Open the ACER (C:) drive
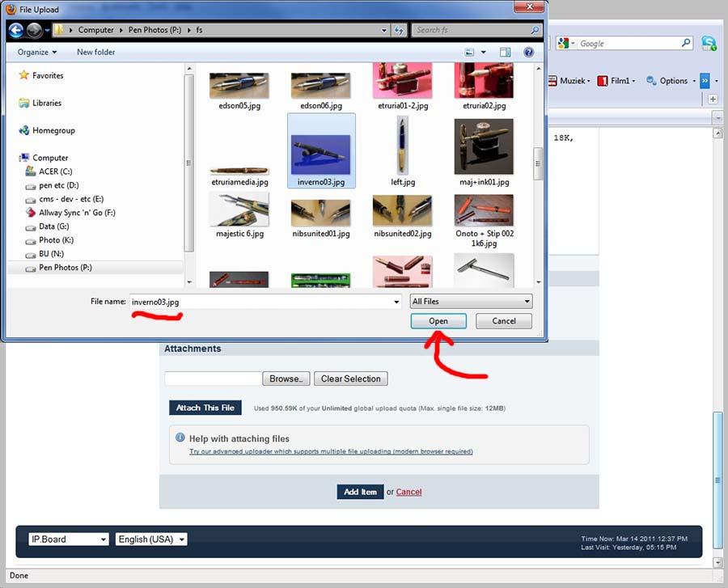Image resolution: width=728 pixels, height=588 pixels. click(55, 171)
